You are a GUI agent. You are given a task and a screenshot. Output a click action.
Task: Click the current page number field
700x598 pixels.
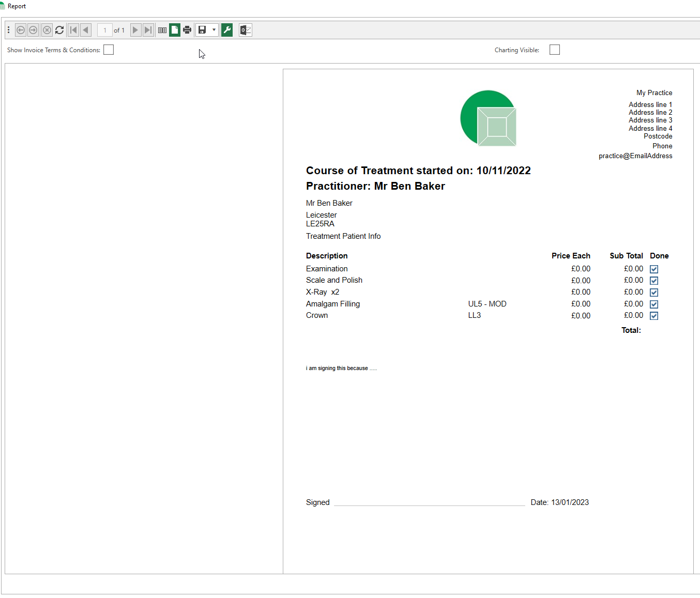(105, 30)
